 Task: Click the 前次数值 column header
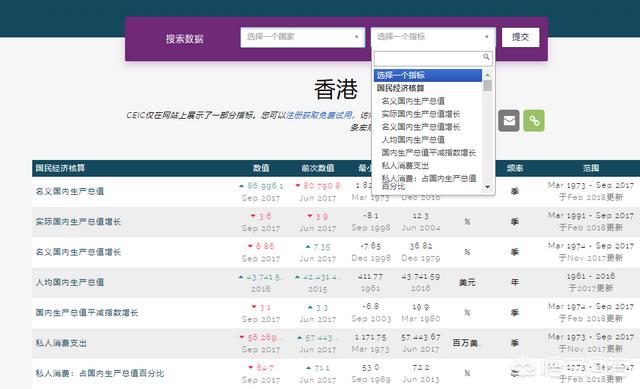(318, 168)
